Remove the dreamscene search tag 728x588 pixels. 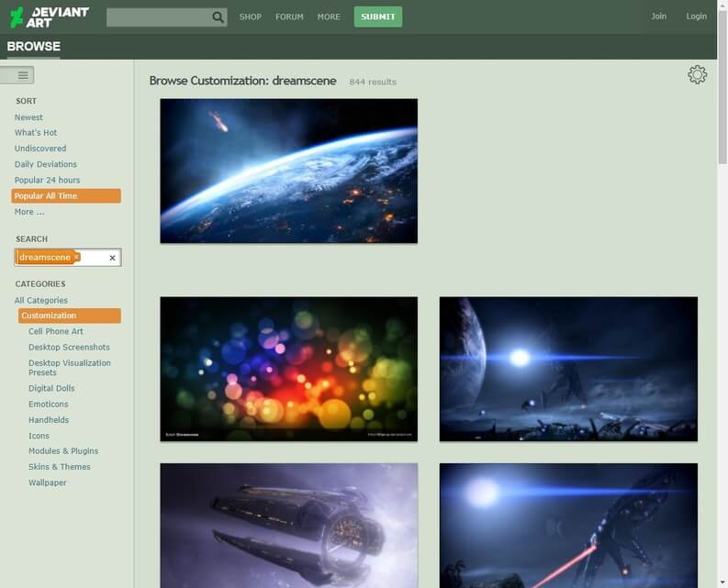77,257
